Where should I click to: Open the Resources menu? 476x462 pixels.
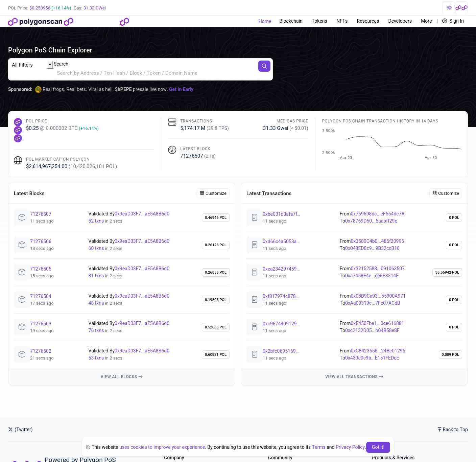pyautogui.click(x=368, y=21)
